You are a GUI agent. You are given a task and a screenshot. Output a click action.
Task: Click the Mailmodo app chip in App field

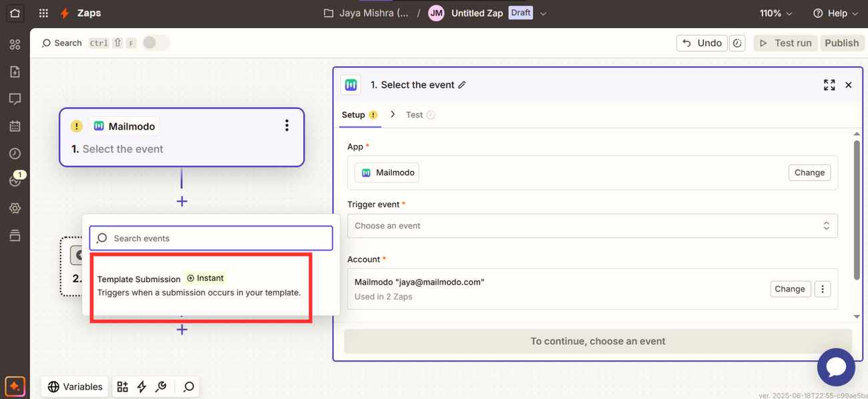pos(387,172)
